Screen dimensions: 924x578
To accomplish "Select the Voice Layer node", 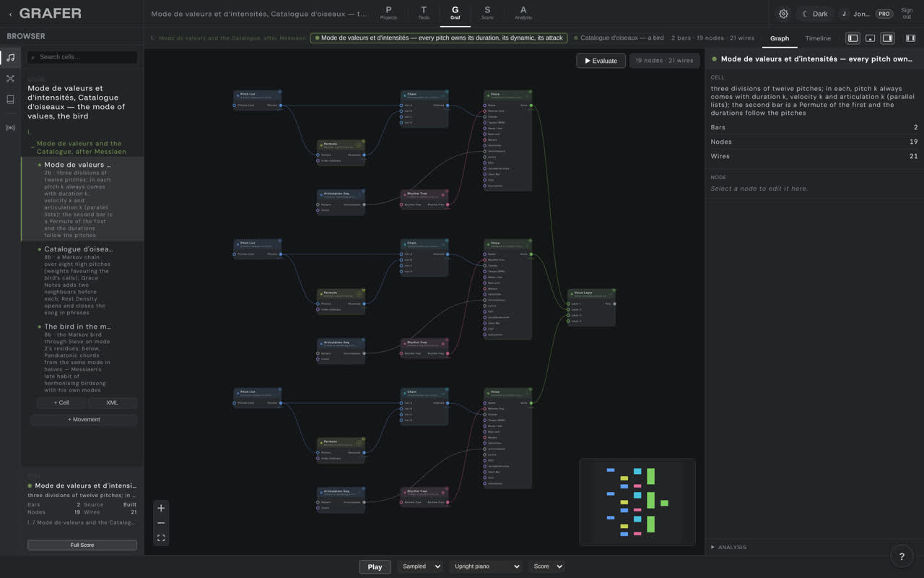I will 590,307.
